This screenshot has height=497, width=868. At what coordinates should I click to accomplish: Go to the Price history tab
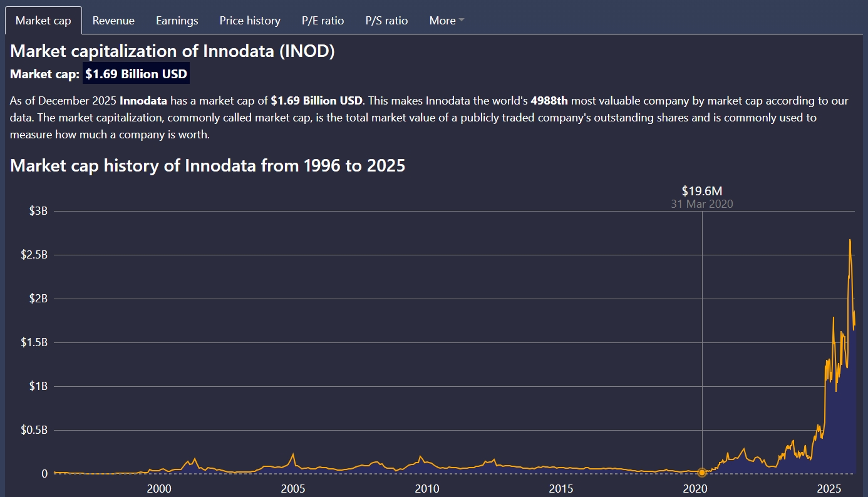tap(250, 21)
